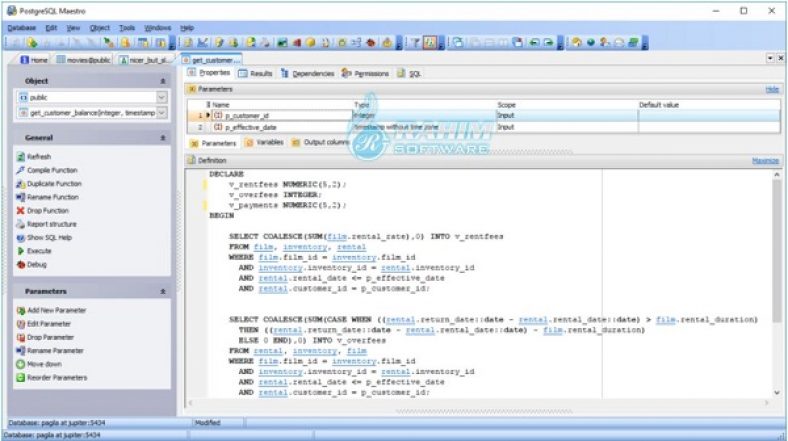Click the Add New Parameter icon

[21, 310]
